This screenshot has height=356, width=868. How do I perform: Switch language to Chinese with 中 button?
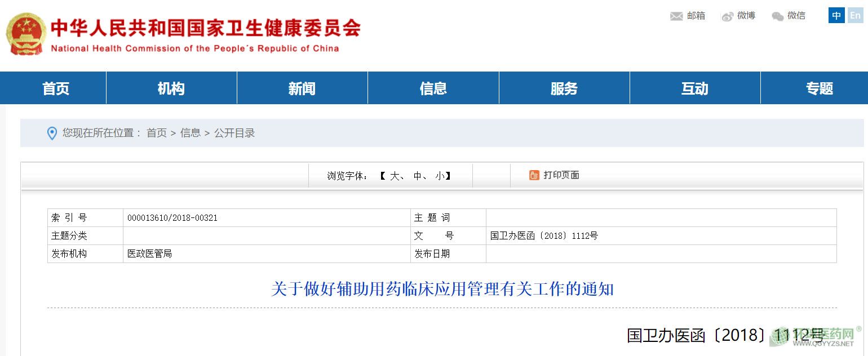point(836,16)
